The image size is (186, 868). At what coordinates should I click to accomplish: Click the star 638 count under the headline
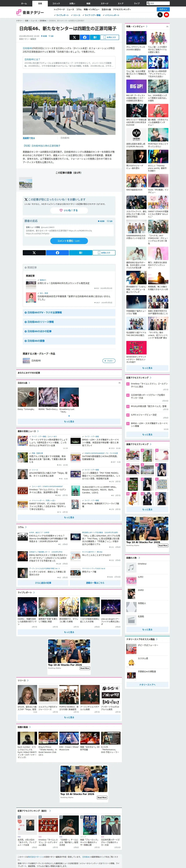[44, 36]
